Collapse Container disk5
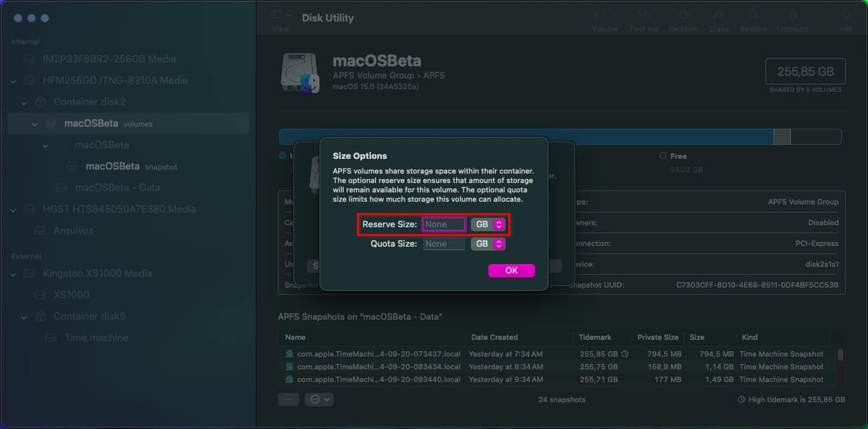Image resolution: width=868 pixels, height=429 pixels. click(24, 317)
